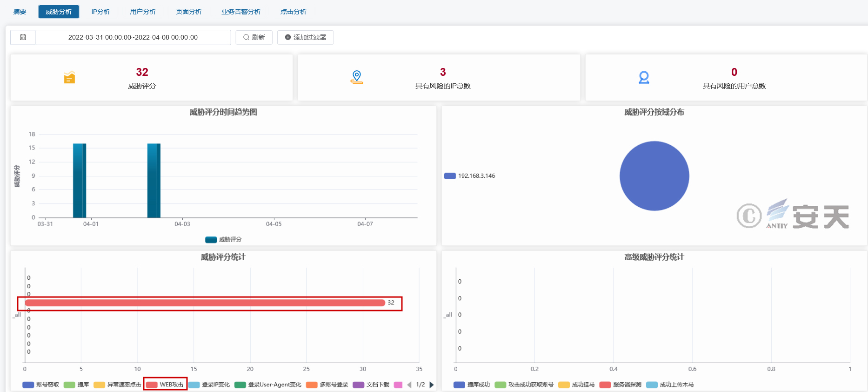This screenshot has width=868, height=392.
Task: Click the calendar icon for date range
Action: [23, 37]
